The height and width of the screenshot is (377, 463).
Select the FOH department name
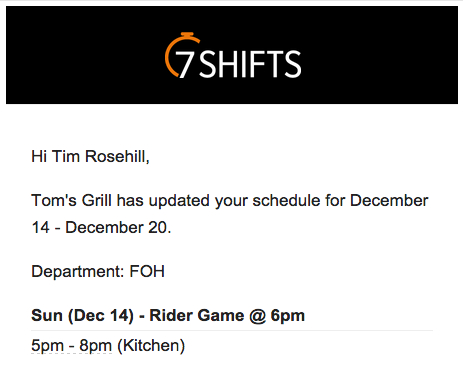click(x=147, y=271)
